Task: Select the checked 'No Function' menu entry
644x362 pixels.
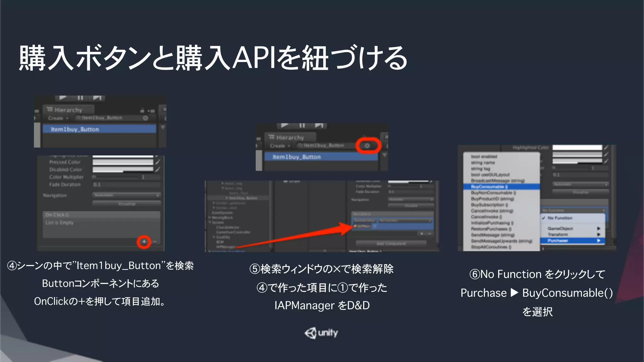Action: (573, 218)
